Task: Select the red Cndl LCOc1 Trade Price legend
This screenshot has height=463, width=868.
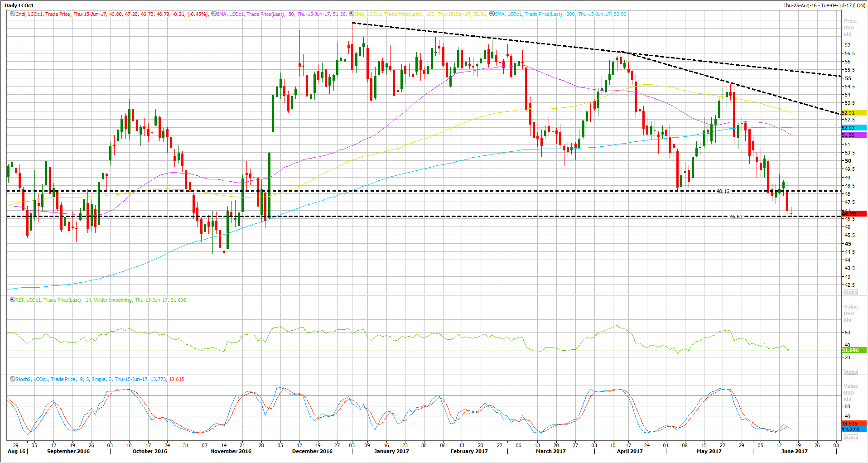Action: [112, 14]
